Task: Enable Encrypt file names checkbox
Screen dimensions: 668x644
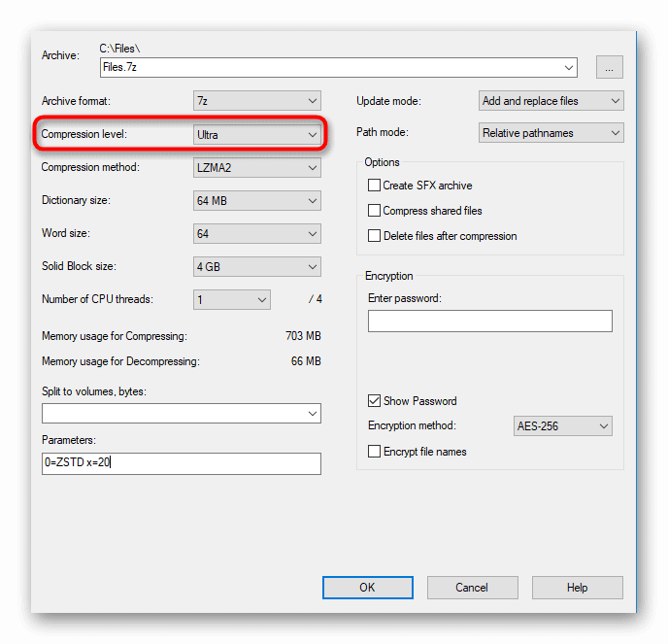Action: coord(374,452)
